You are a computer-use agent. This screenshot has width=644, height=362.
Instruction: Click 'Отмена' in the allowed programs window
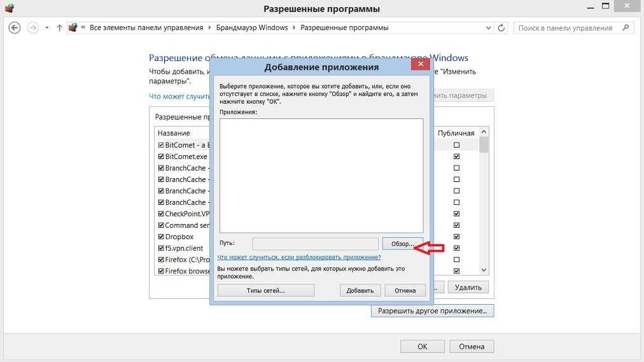click(472, 346)
